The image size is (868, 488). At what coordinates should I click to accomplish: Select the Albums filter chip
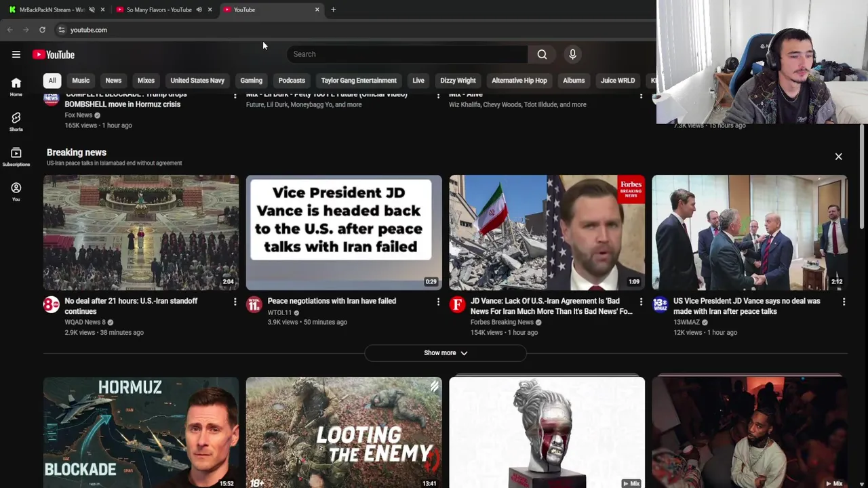pos(574,81)
